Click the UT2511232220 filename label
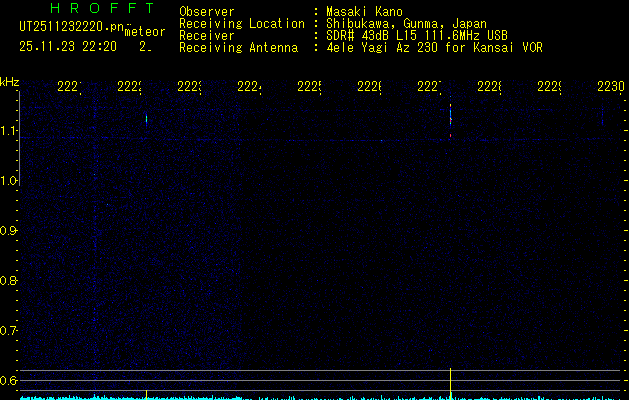This screenshot has width=629, height=400. coord(72,27)
